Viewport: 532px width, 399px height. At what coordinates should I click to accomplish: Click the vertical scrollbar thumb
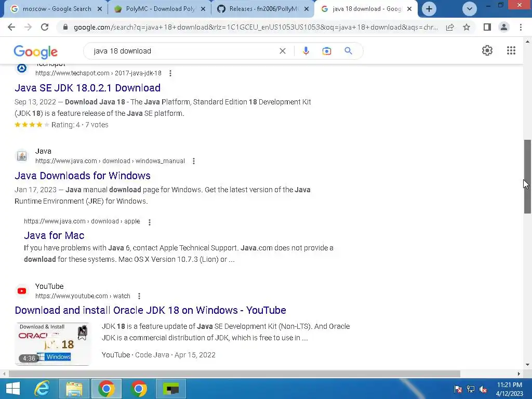(527, 177)
